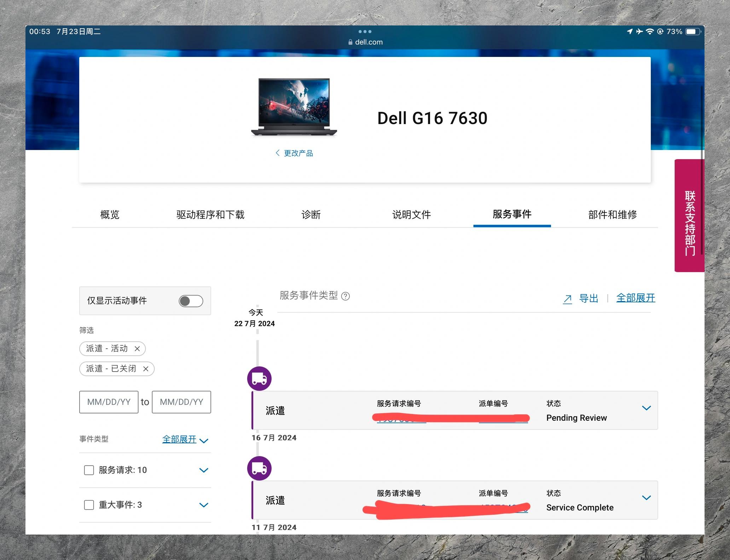Select the 说明文件 tab
The height and width of the screenshot is (560, 730).
[411, 215]
